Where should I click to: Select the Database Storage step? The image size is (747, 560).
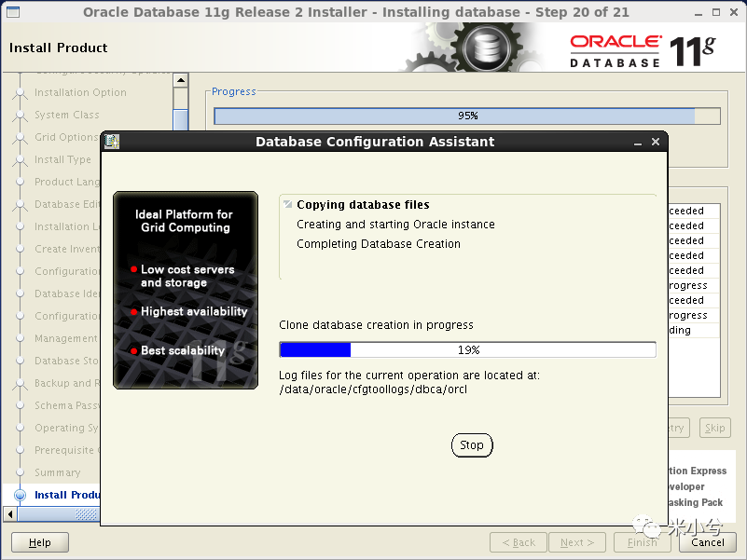coord(67,361)
